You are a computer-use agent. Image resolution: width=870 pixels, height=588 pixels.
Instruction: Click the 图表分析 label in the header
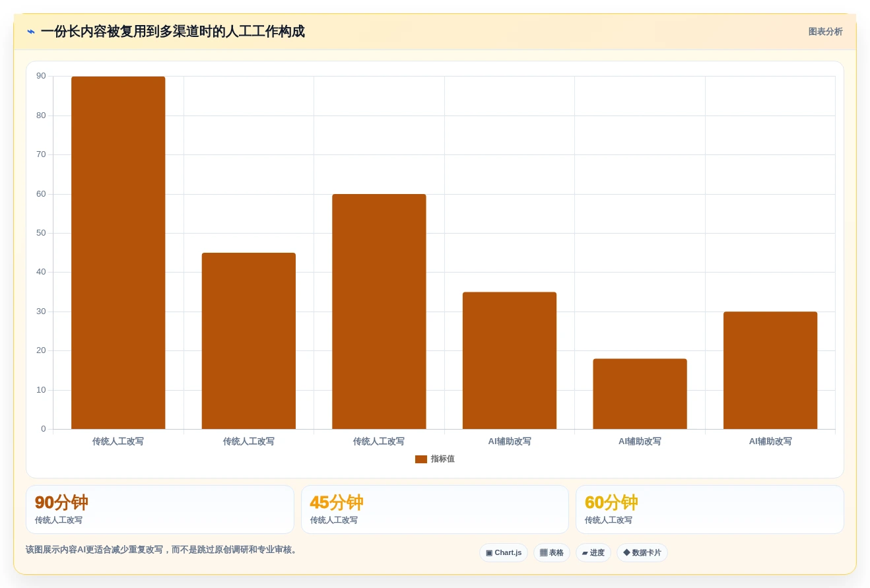coord(825,32)
